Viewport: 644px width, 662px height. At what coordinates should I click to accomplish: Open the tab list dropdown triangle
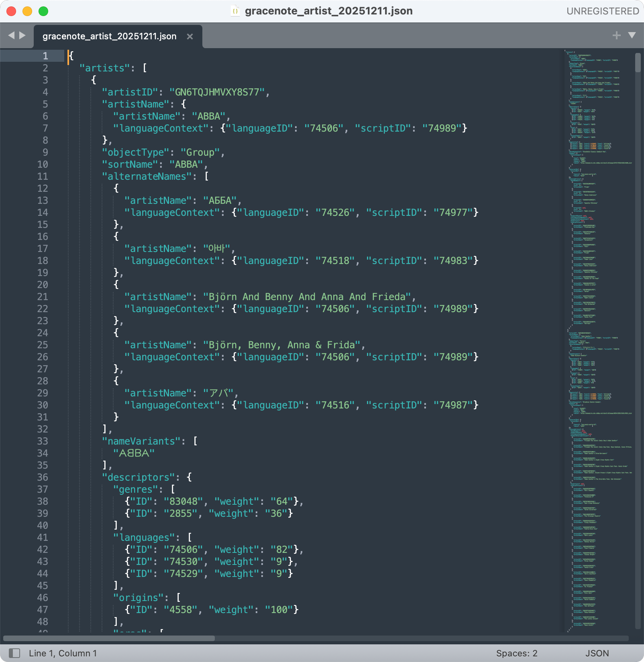(632, 35)
